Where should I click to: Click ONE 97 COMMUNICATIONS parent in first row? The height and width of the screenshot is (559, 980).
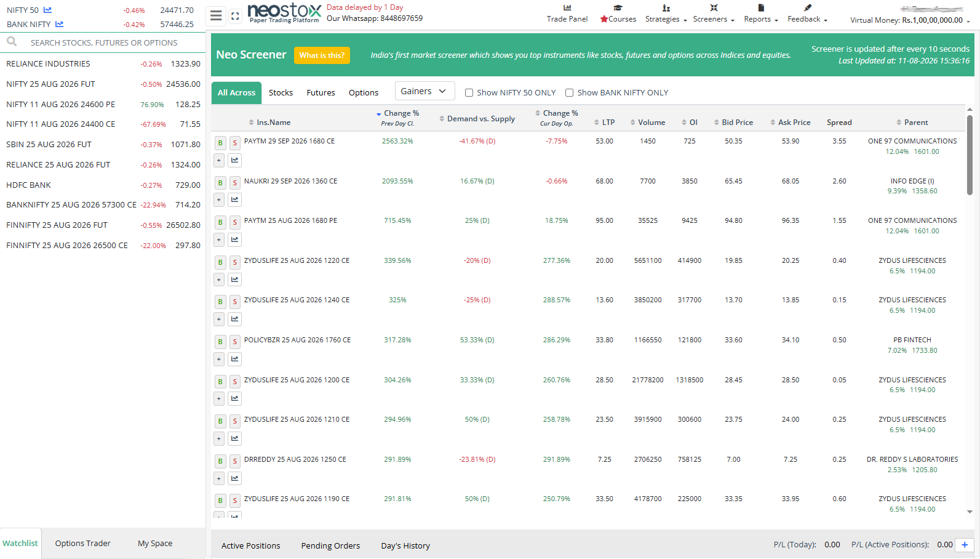point(912,141)
